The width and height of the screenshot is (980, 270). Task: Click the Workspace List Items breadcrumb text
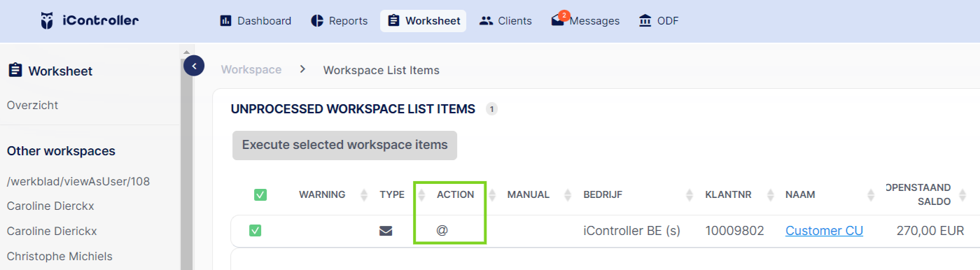point(381,70)
